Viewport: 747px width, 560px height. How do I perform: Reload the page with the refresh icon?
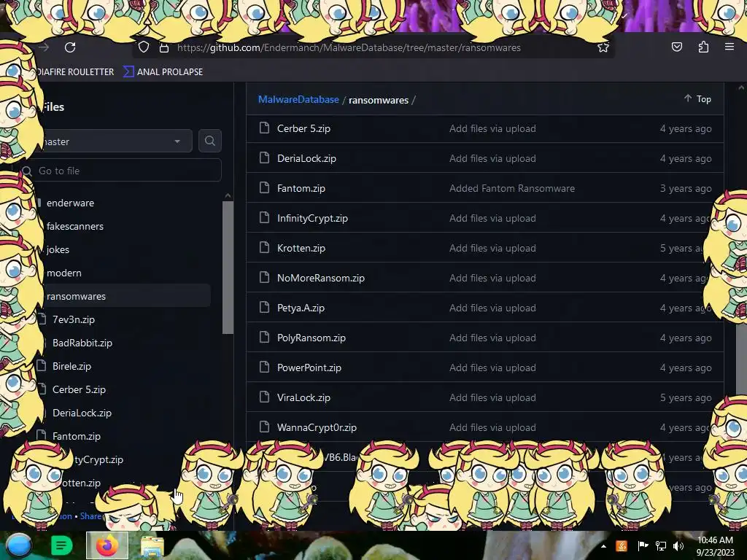tap(70, 47)
